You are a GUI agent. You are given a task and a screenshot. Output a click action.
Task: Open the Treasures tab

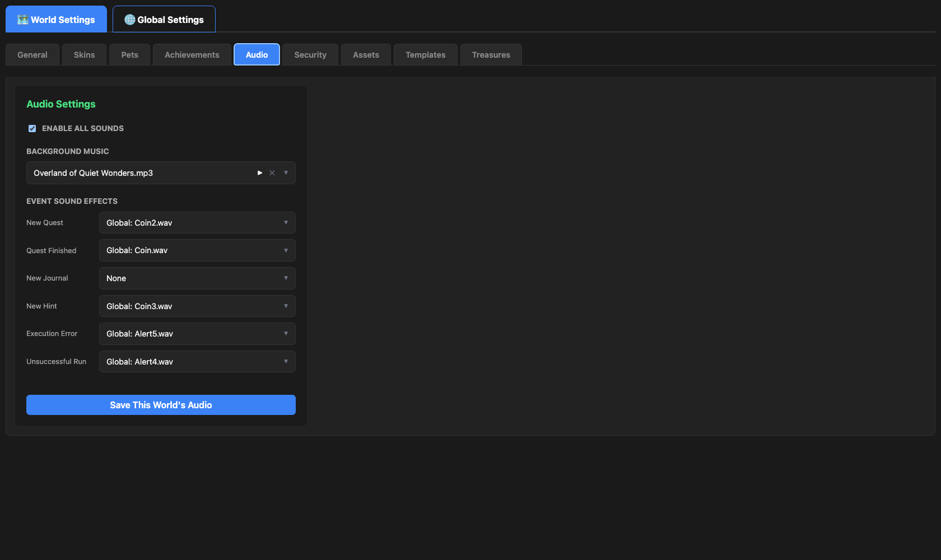491,54
